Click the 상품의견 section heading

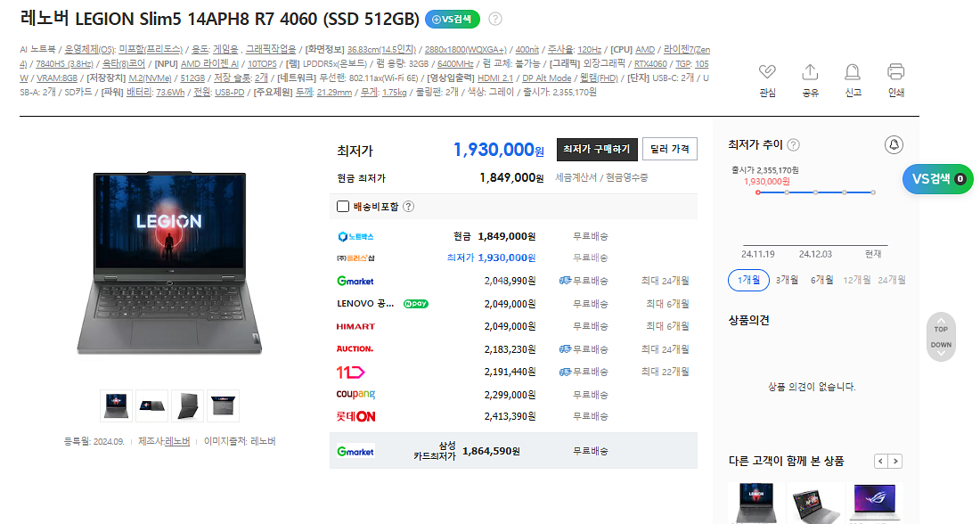point(748,320)
